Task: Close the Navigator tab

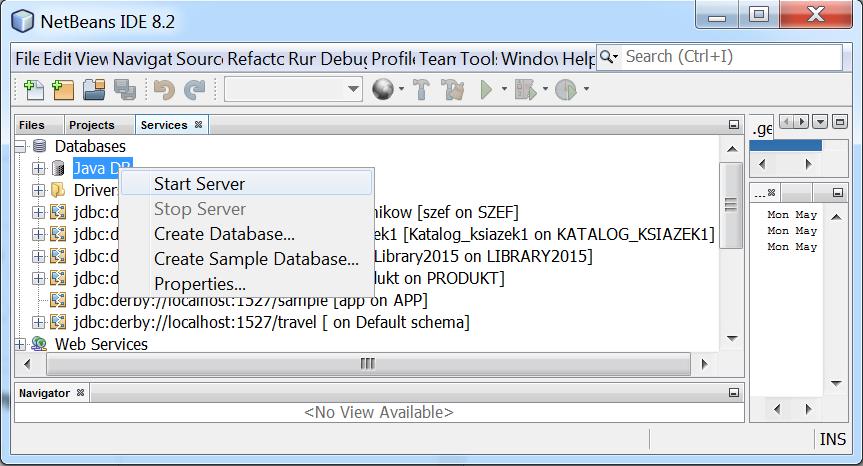Action: click(x=80, y=393)
